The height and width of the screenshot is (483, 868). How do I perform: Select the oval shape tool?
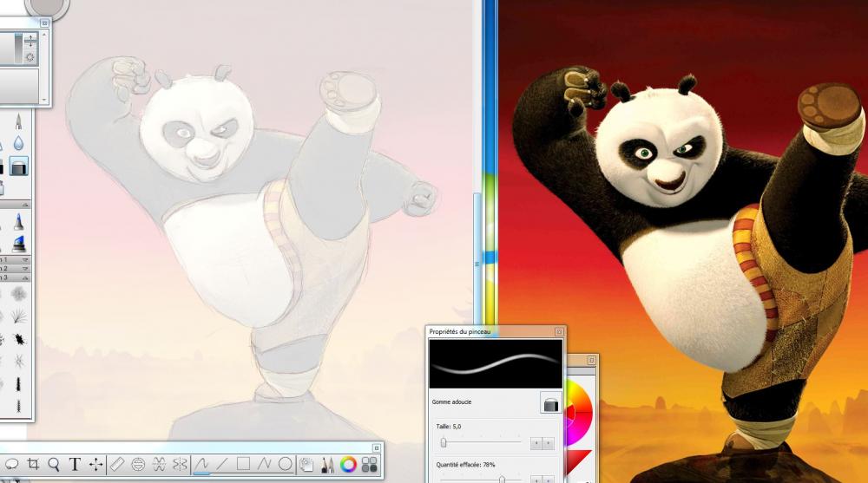[x=285, y=464]
